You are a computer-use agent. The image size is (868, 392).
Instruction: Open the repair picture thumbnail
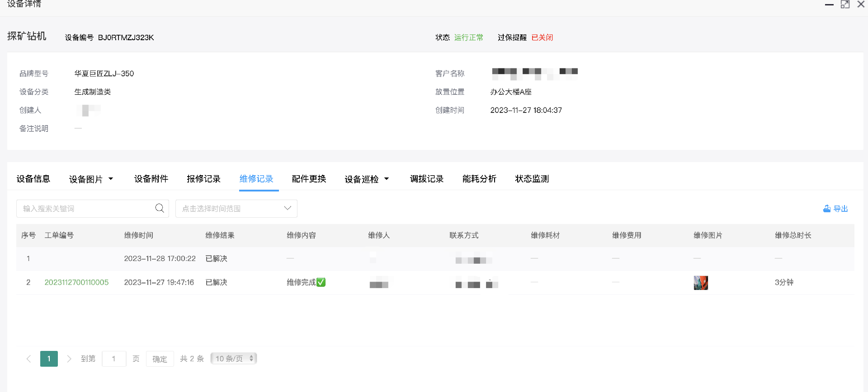[700, 283]
